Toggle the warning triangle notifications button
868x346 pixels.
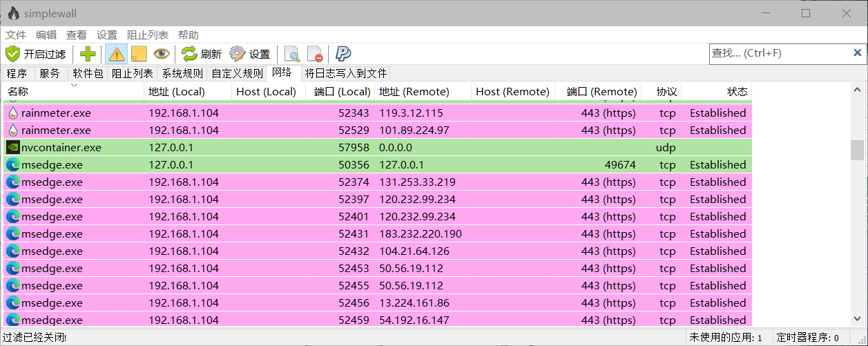pos(117,54)
